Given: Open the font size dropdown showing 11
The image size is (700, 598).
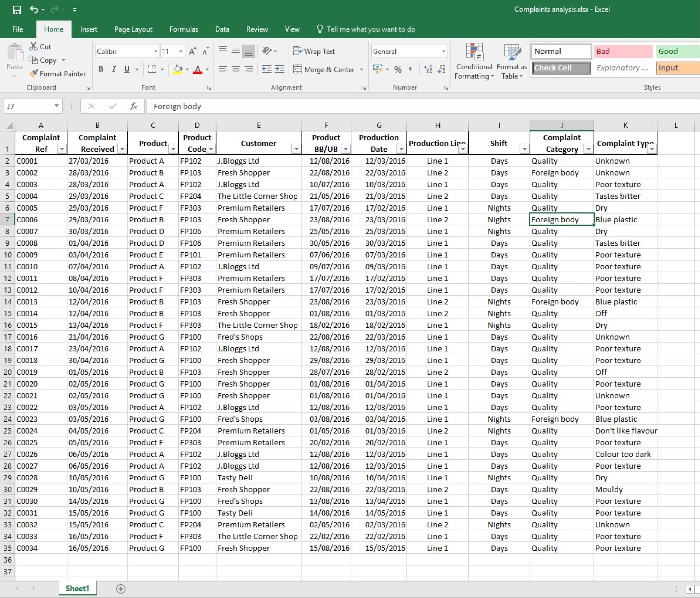Looking at the screenshot, I should pos(181,51).
